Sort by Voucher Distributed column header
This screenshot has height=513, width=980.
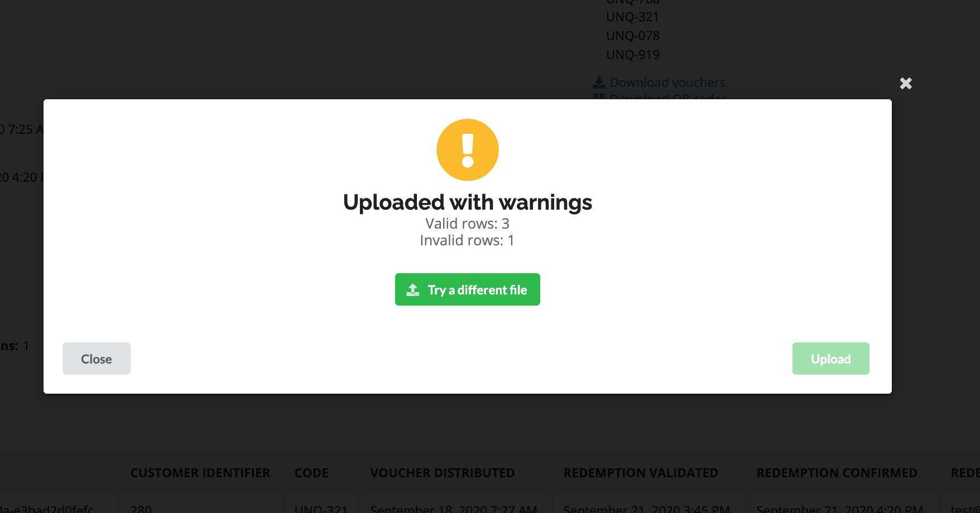443,473
